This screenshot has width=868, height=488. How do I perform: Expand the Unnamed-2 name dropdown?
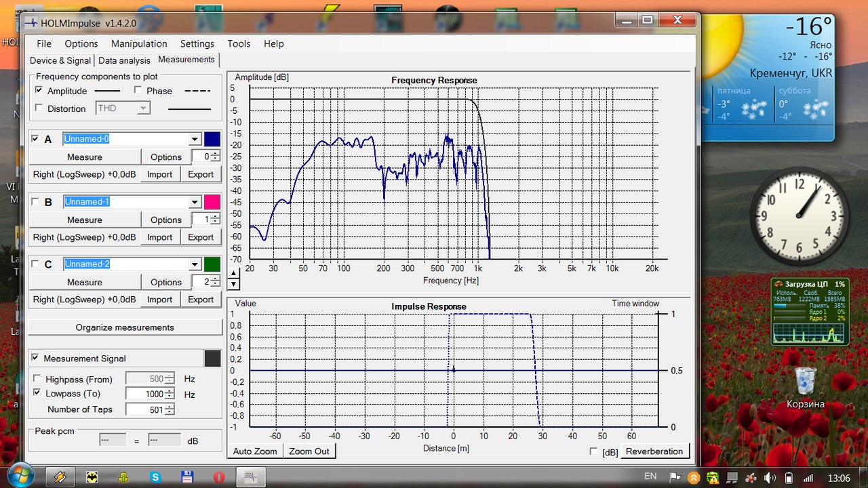point(195,264)
